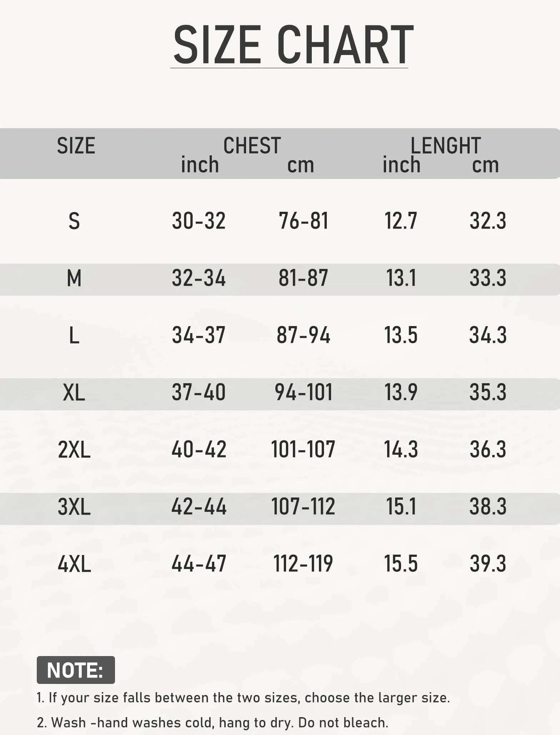Click the note about choosing larger size
Screen dimensions: 560x735
tap(244, 697)
